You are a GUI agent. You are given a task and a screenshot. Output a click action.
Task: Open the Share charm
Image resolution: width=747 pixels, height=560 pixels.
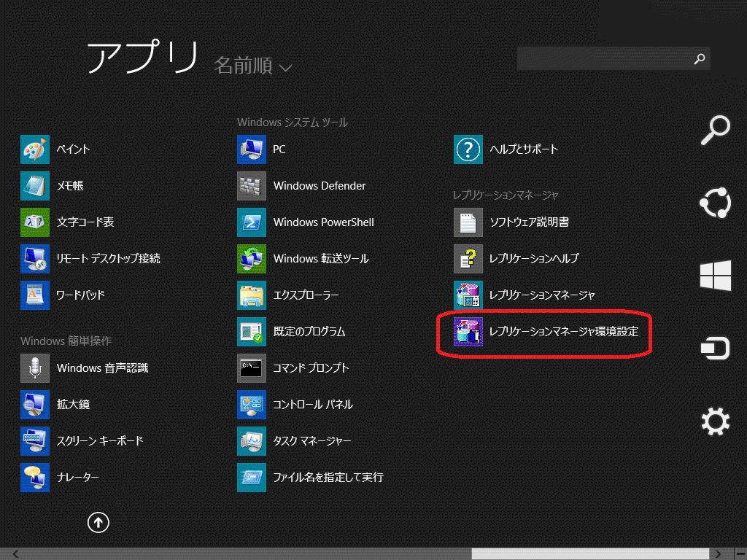[x=716, y=203]
